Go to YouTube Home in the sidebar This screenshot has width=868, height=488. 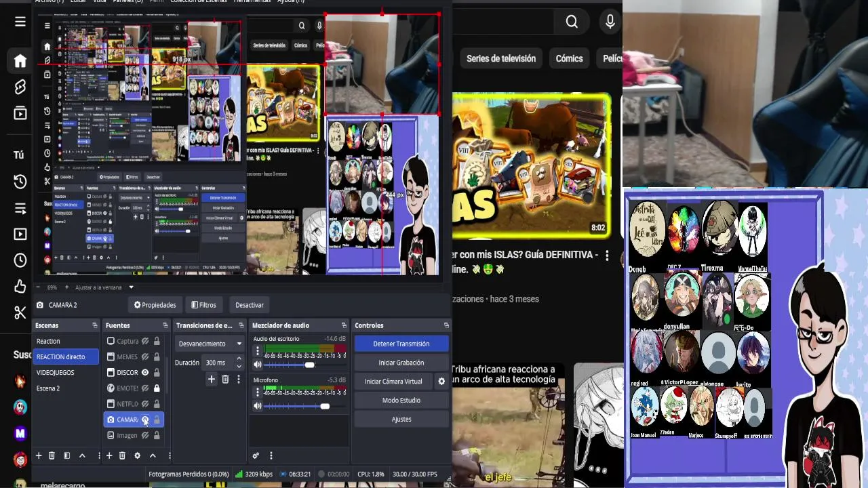pos(20,61)
